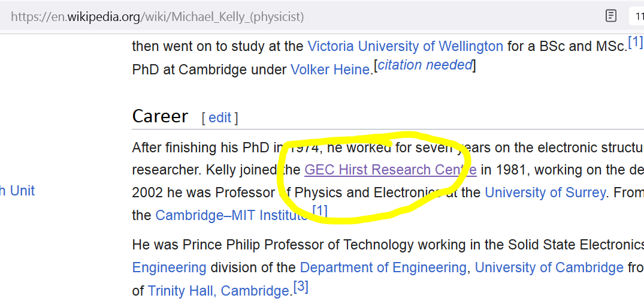The image size is (644, 307).
Task: Open the GEC Hirst Research Centre link
Action: (x=390, y=170)
